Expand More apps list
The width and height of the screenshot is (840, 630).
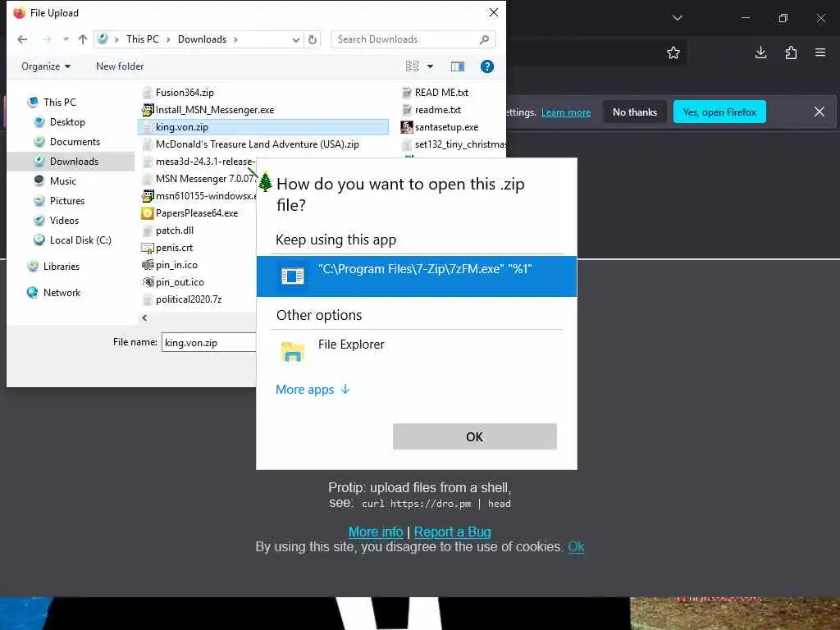313,390
